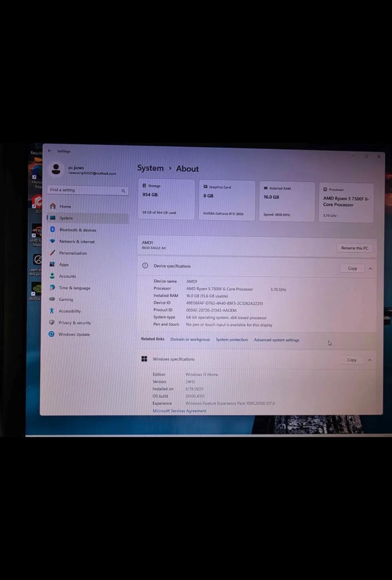The width and height of the screenshot is (392, 580).
Task: Click the Installed RAM 16.0 GB card
Action: [x=287, y=201]
